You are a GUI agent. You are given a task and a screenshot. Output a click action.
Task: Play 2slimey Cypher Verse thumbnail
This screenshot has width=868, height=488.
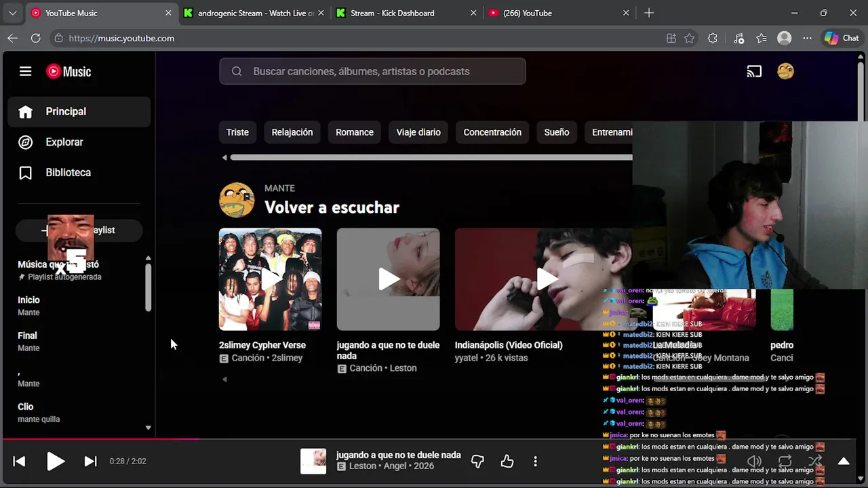click(271, 279)
